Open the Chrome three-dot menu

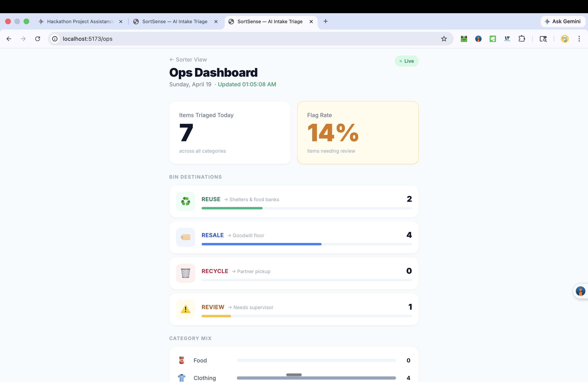(579, 39)
